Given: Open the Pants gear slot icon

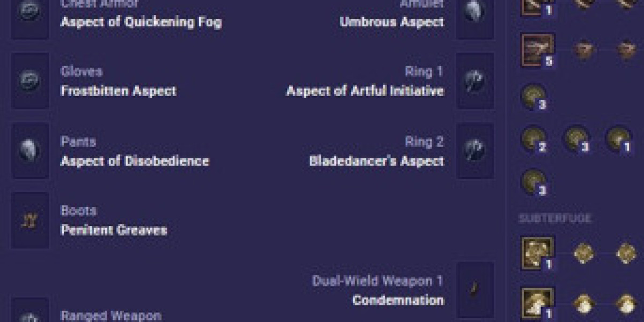Looking at the screenshot, I should (x=30, y=151).
